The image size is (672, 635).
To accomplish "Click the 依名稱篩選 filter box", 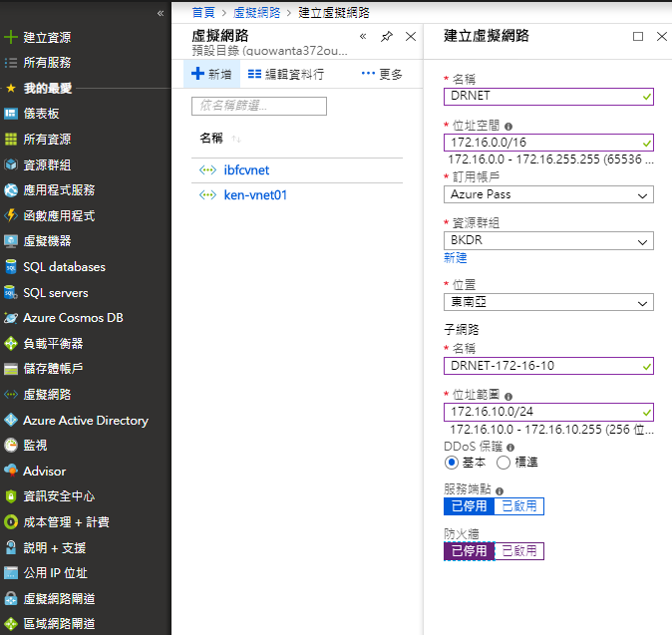I will pyautogui.click(x=259, y=106).
